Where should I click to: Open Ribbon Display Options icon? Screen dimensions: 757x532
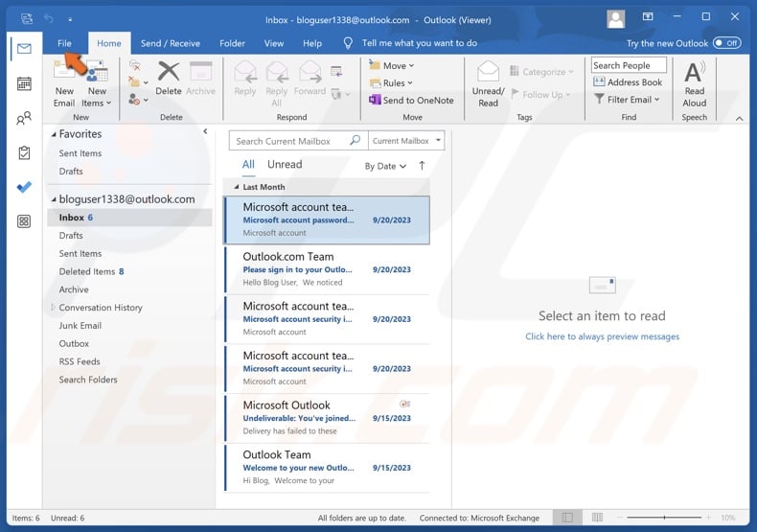pos(648,17)
